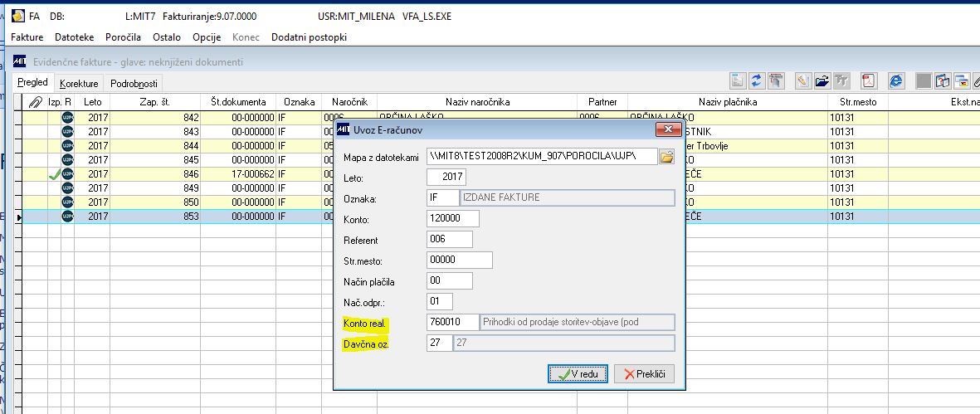980x414 pixels.
Task: Click the pencil edit document toolbar icon
Action: coord(803,80)
